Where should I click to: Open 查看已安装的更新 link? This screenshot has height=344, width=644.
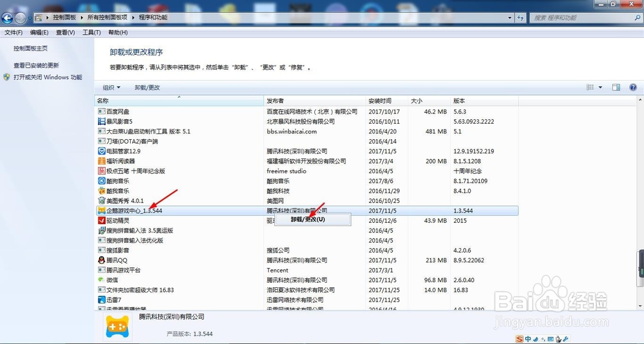coord(36,65)
